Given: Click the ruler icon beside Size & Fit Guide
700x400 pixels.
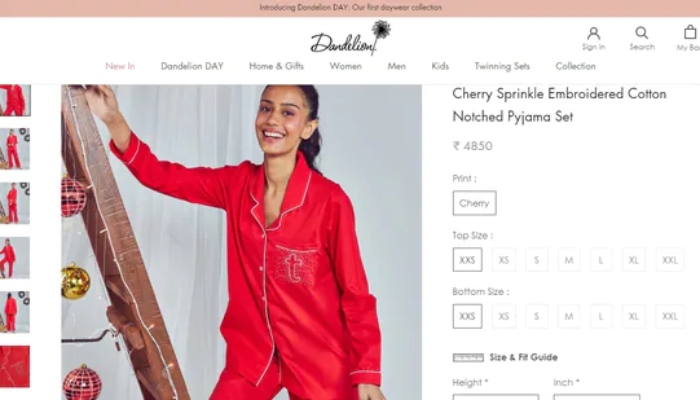Looking at the screenshot, I should [468, 358].
